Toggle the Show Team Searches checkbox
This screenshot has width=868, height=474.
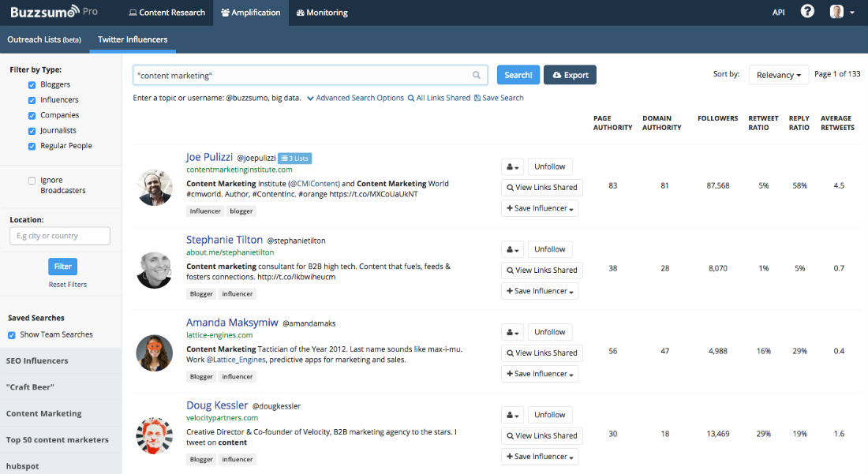click(x=11, y=335)
